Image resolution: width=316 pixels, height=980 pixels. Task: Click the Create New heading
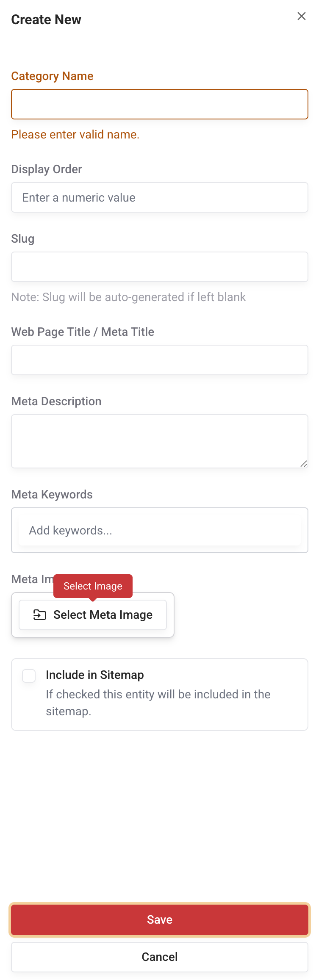46,19
